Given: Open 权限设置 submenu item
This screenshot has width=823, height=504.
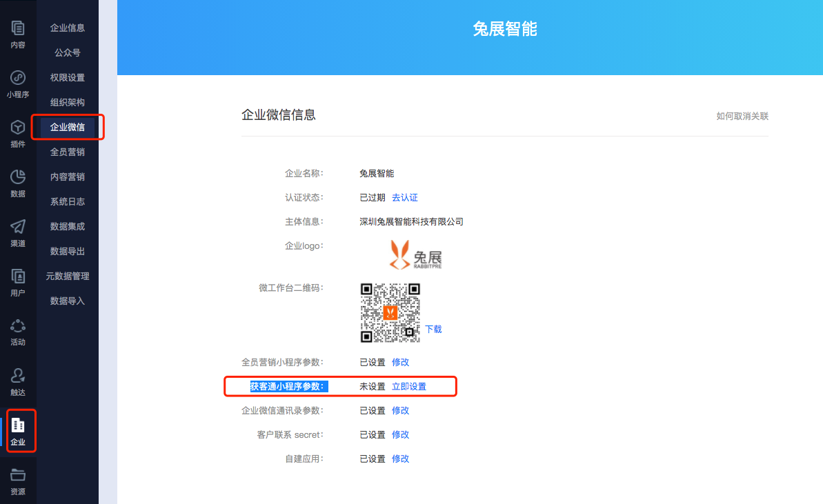Looking at the screenshot, I should [67, 78].
